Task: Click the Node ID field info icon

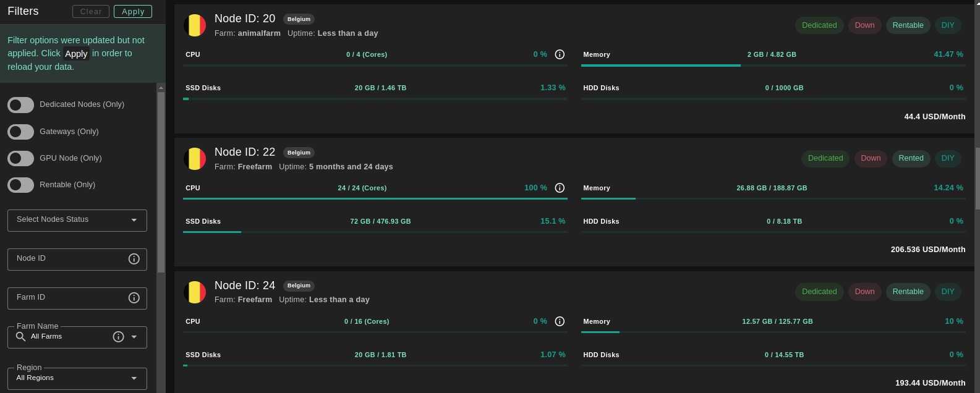Action: pos(134,259)
